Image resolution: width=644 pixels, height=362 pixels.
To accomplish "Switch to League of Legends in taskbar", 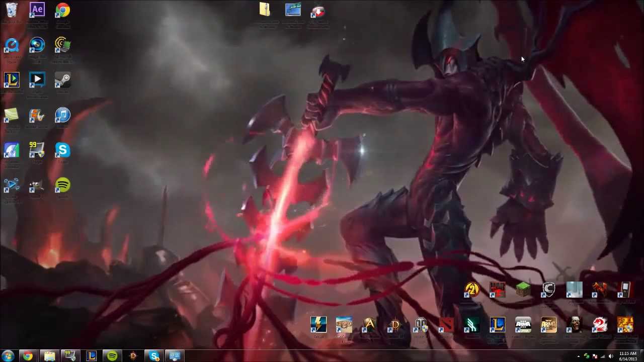I will 91,356.
